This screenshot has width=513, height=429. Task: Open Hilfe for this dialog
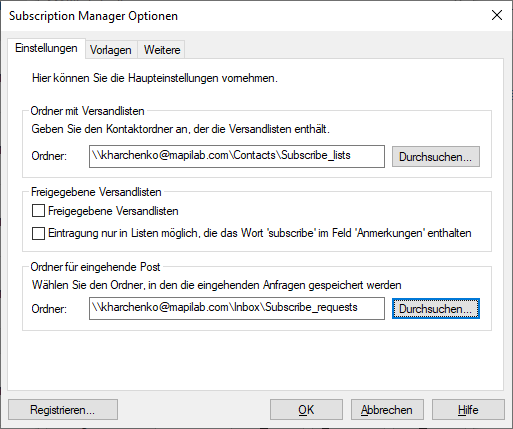[x=468, y=409]
